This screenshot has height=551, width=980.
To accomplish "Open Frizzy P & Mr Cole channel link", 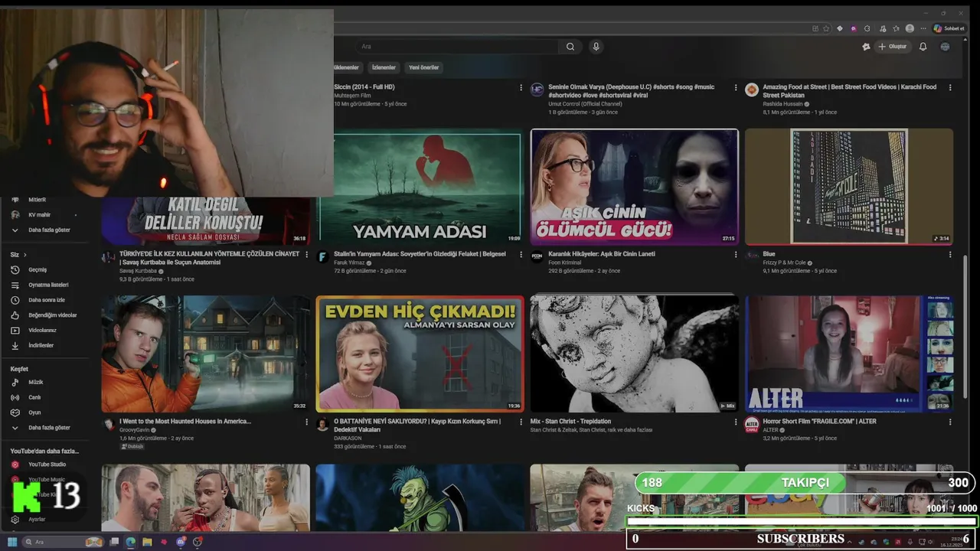I will [x=784, y=262].
